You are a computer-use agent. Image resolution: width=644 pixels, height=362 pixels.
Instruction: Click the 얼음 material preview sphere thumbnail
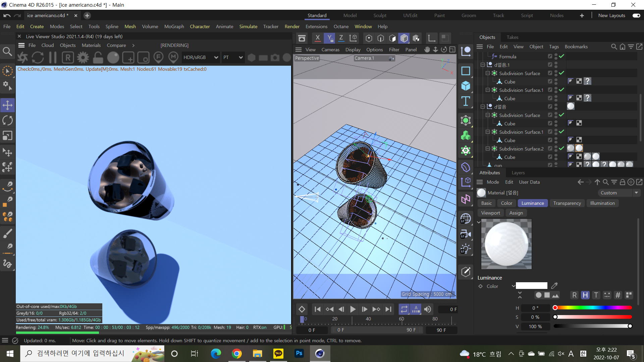coord(481,193)
